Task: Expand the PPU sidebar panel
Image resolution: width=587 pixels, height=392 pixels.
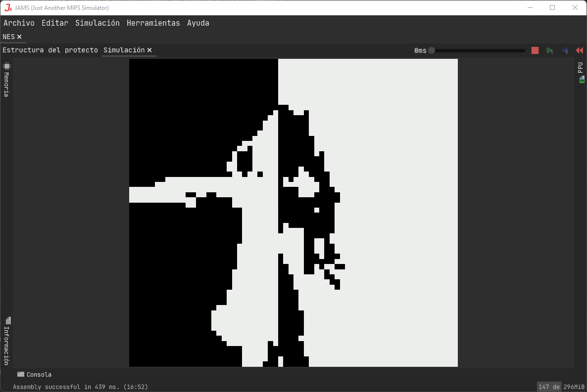Action: (580, 68)
